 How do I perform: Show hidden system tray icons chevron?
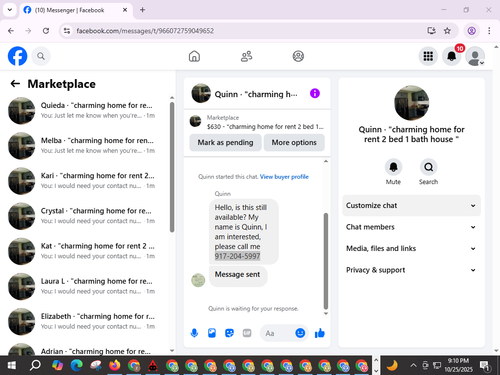[413, 365]
